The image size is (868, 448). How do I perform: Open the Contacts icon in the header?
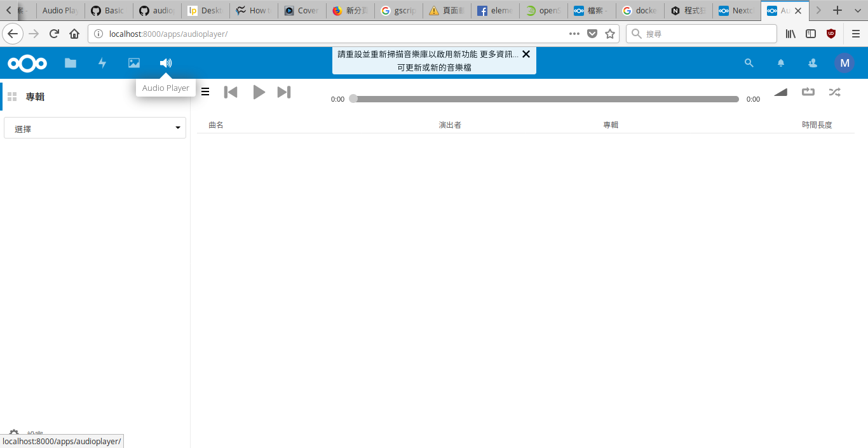[x=812, y=62]
